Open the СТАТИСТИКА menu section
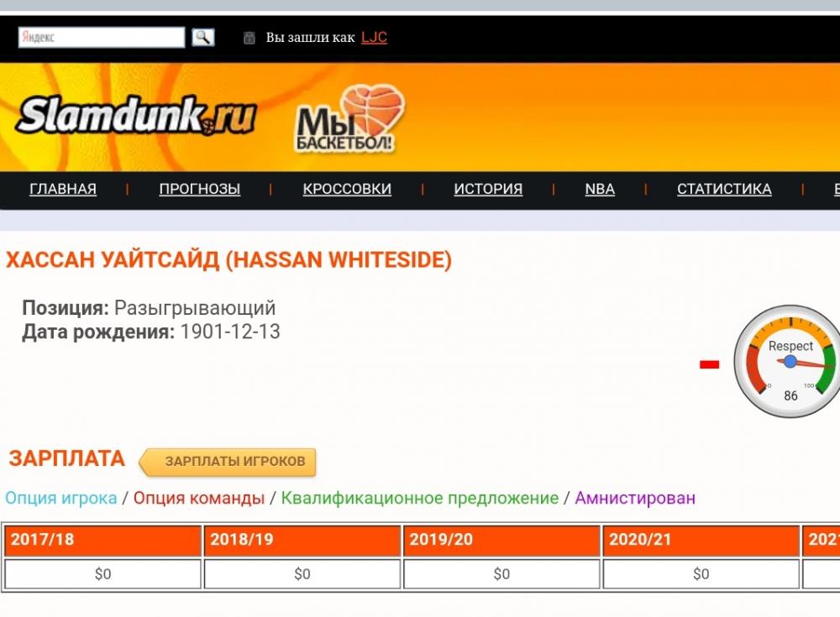The image size is (840, 617). point(724,189)
